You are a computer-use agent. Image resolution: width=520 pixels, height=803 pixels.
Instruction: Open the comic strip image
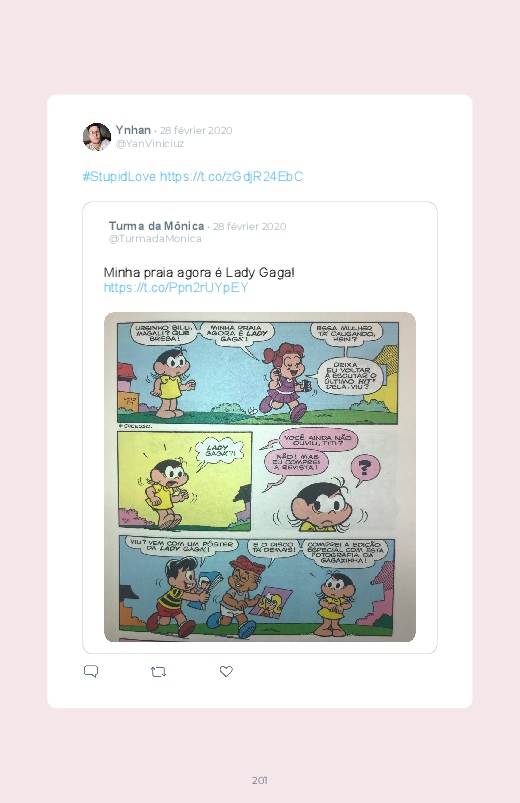click(260, 477)
